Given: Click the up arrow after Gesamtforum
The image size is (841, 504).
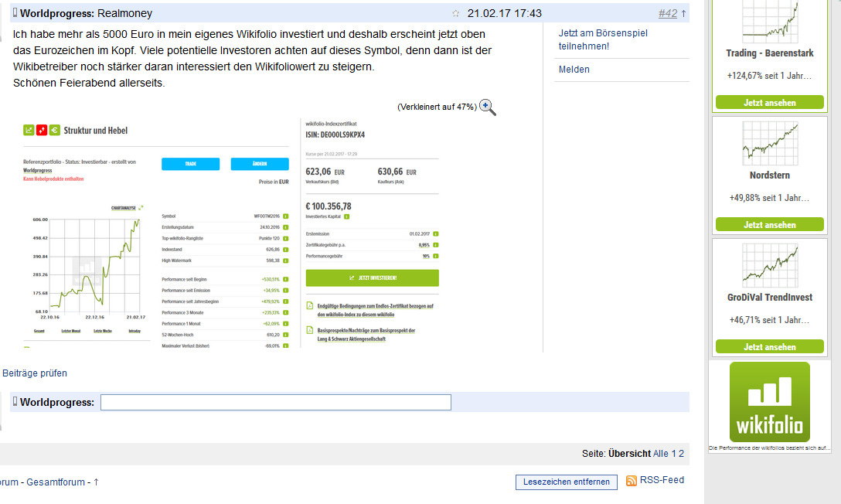Looking at the screenshot, I should pos(96,482).
